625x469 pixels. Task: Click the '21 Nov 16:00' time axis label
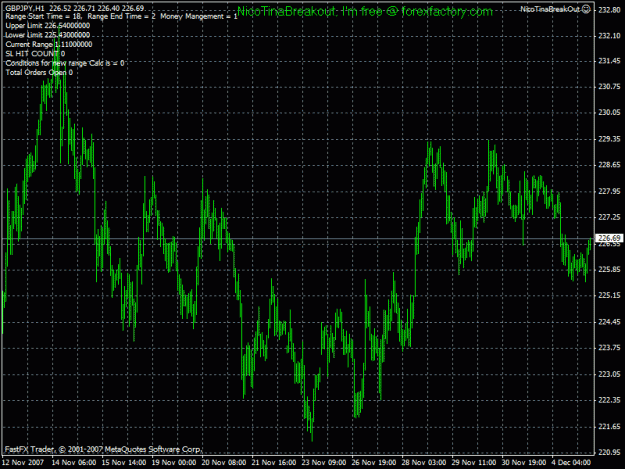(274, 462)
